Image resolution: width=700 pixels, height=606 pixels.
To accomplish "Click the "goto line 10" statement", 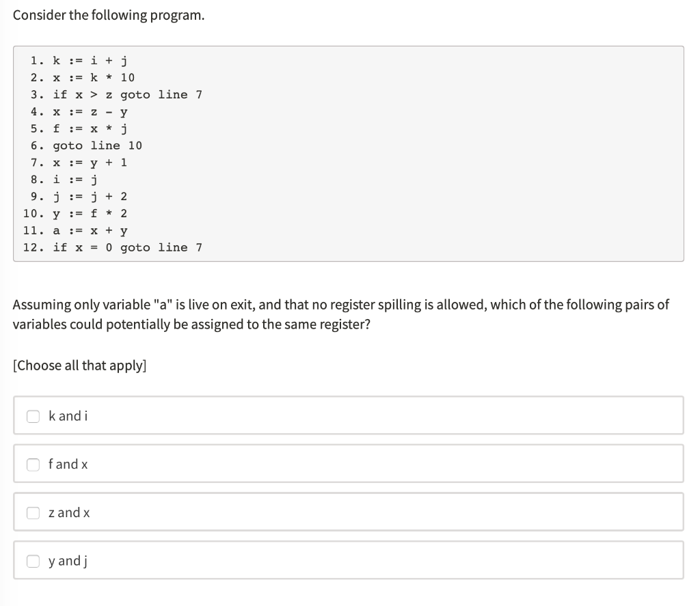I will [x=86, y=146].
